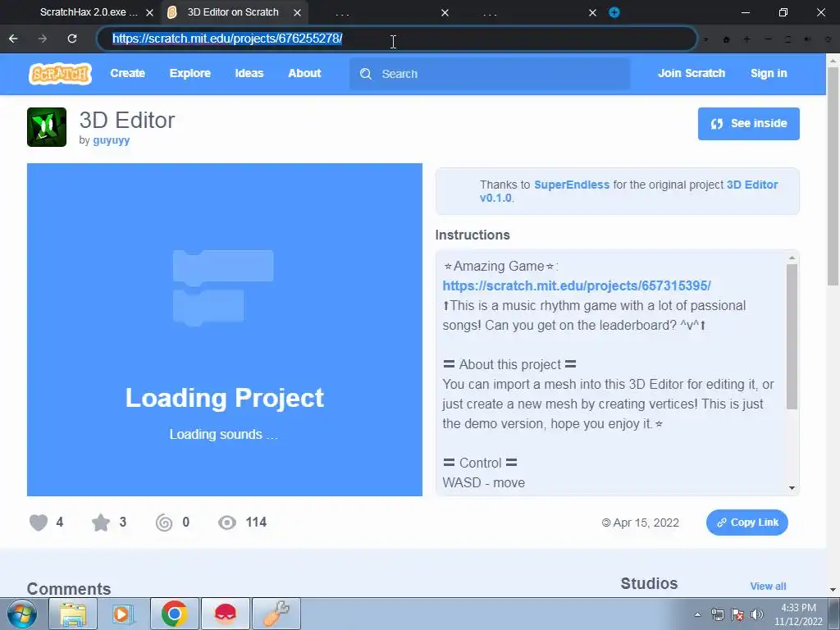Click the instructions scrollbar thumb

click(792, 336)
